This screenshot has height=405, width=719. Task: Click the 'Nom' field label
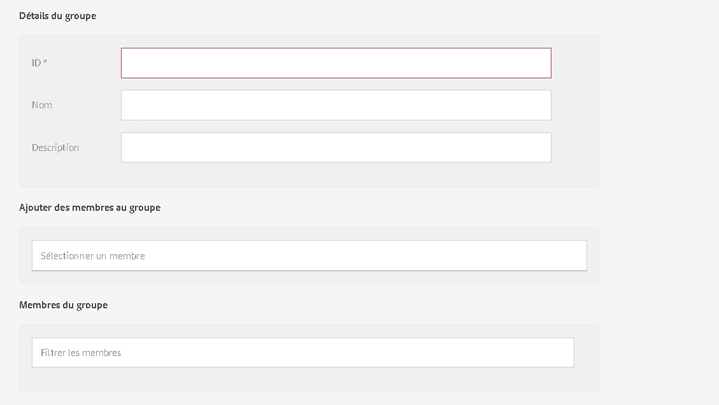point(42,105)
